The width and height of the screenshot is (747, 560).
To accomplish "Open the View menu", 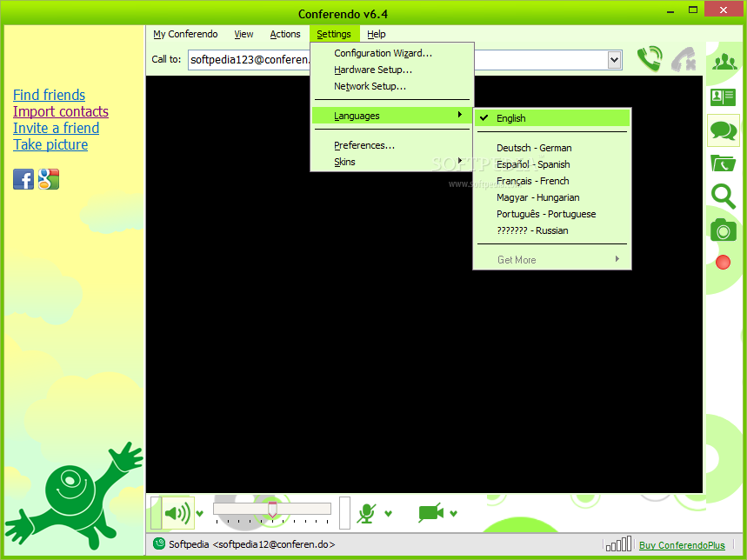I will pos(243,34).
